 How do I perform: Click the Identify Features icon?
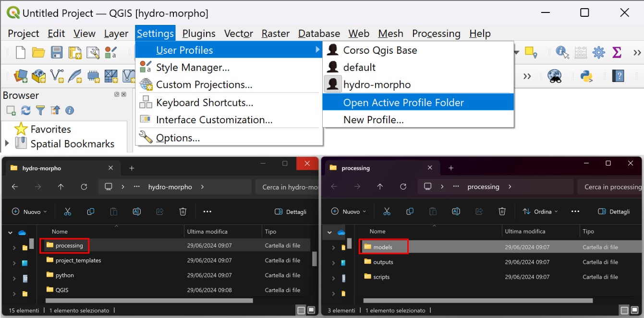(562, 52)
